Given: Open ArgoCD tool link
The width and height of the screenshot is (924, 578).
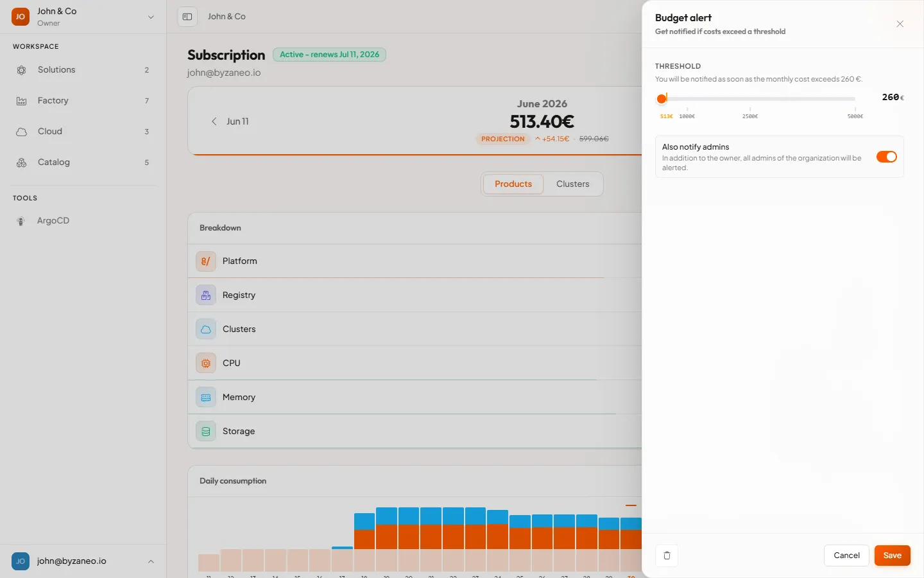Looking at the screenshot, I should (x=83, y=221).
